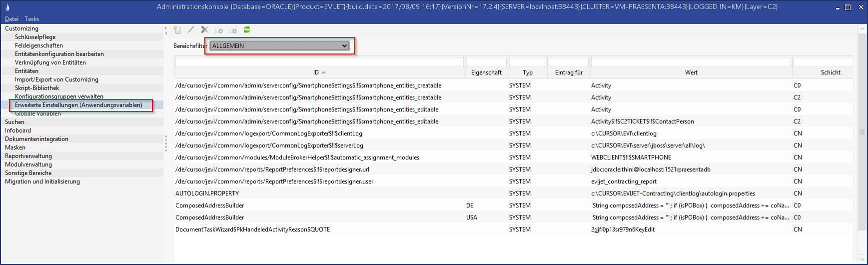
Task: Click the first greyed add-document icon
Action: 219,30
